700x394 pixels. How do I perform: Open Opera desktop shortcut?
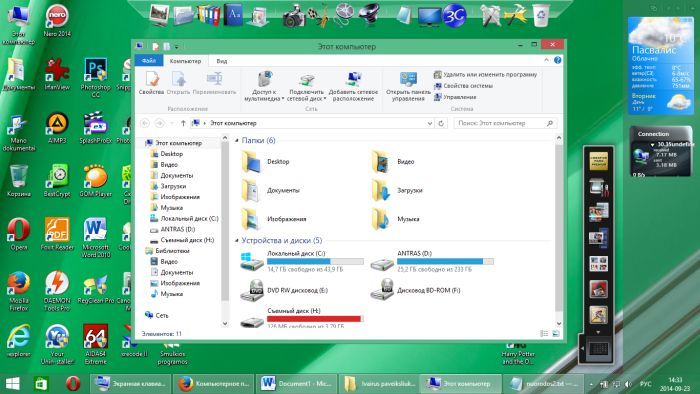(19, 234)
